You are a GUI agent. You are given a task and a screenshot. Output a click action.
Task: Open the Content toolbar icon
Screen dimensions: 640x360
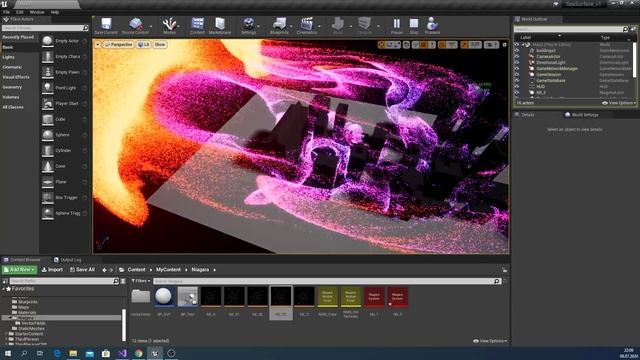coord(197,26)
